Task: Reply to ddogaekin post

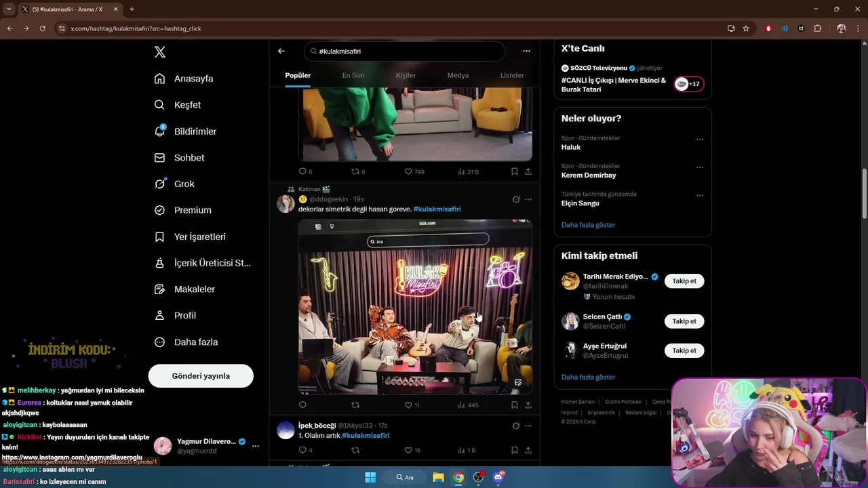Action: pyautogui.click(x=302, y=405)
